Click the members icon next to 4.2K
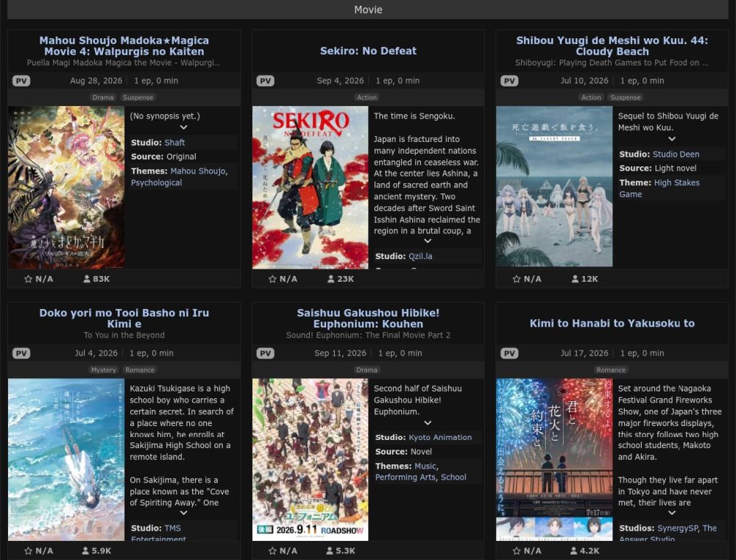 point(573,550)
